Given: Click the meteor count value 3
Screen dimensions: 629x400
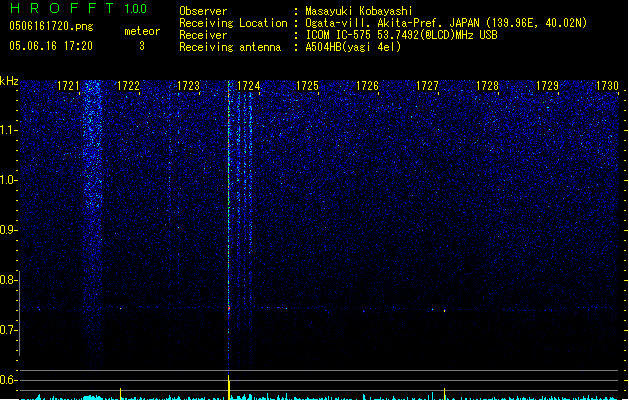Looking at the screenshot, I should [x=142, y=46].
